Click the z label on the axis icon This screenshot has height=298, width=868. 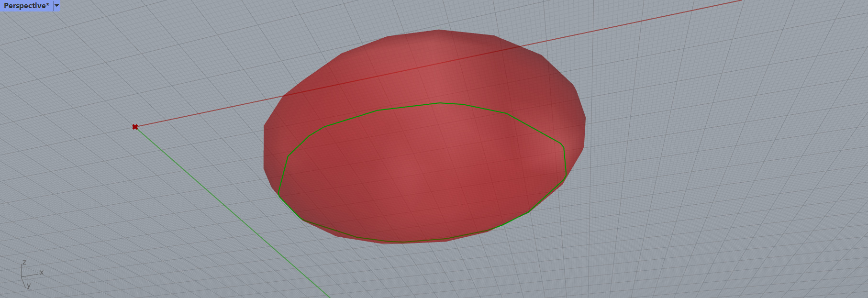(24, 262)
